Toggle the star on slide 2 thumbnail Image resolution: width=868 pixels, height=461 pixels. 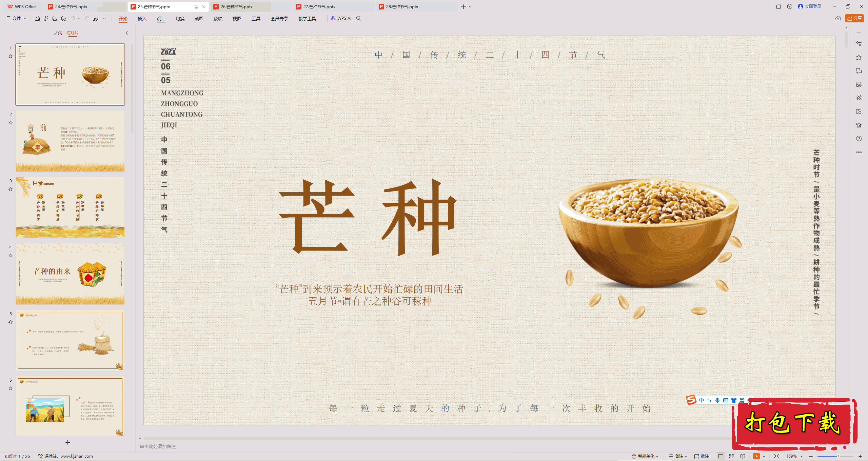[11, 123]
